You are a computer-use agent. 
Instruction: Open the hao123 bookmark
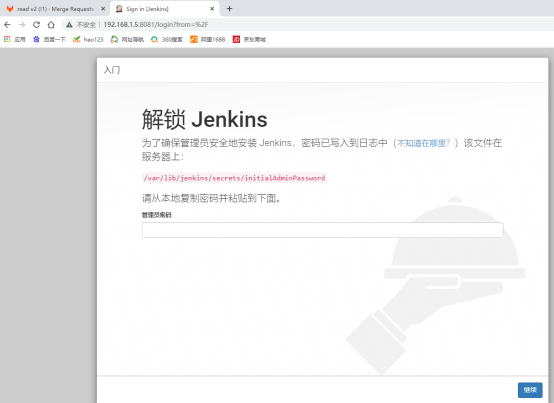click(88, 39)
